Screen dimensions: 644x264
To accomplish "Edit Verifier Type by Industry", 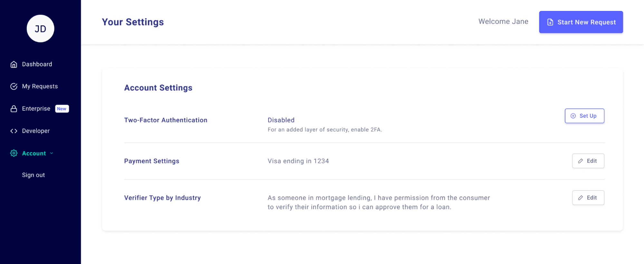I will (588, 198).
